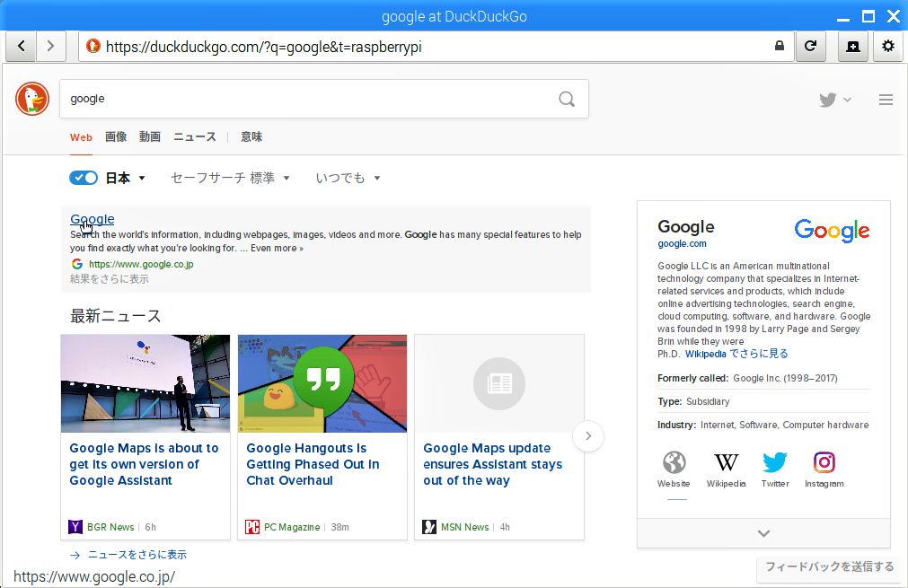
Task: Open the Google search result title
Action: pyautogui.click(x=93, y=219)
